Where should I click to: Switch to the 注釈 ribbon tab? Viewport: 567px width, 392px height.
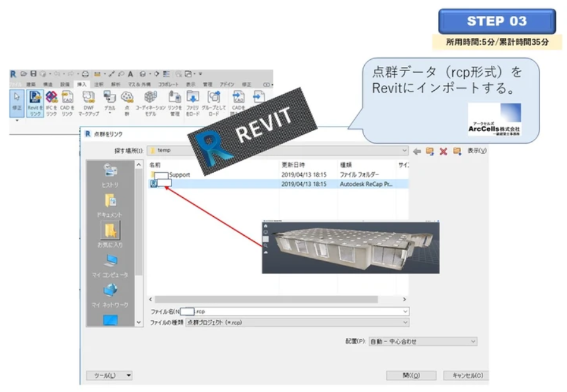click(x=99, y=84)
